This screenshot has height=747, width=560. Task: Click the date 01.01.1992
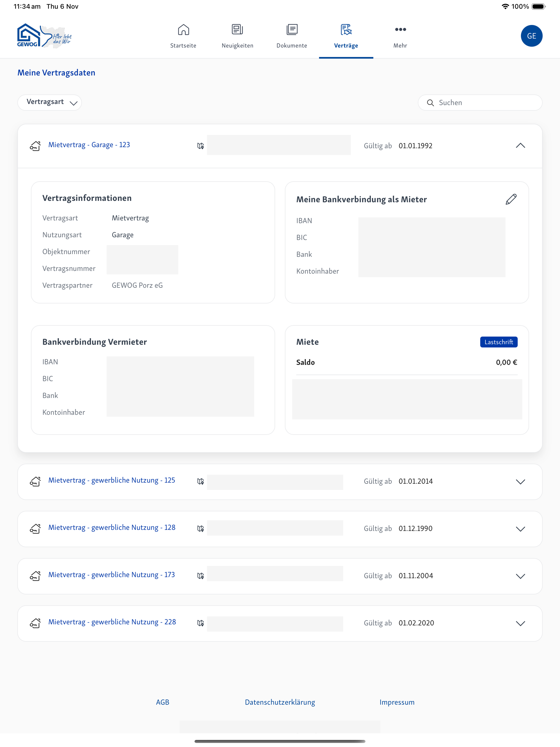pyautogui.click(x=416, y=145)
